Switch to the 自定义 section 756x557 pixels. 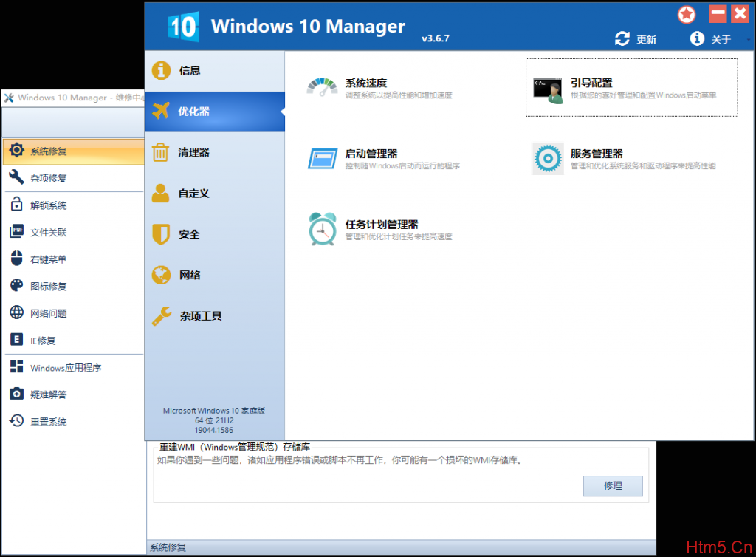[215, 194]
